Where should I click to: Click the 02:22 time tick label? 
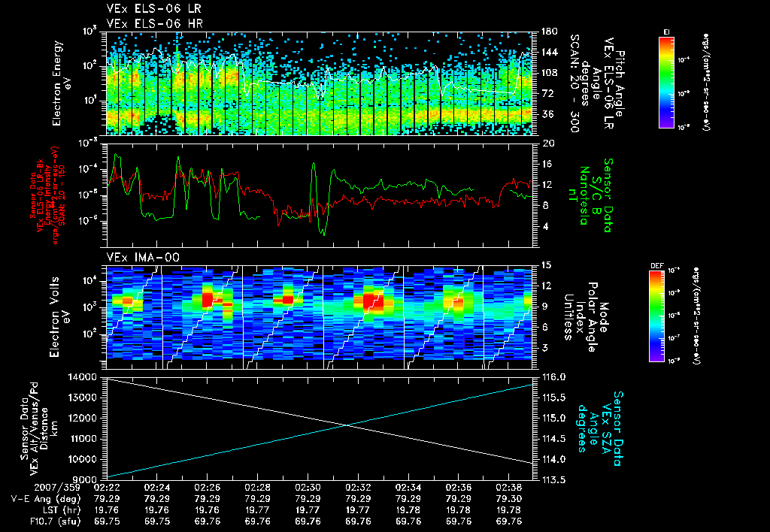(x=107, y=488)
